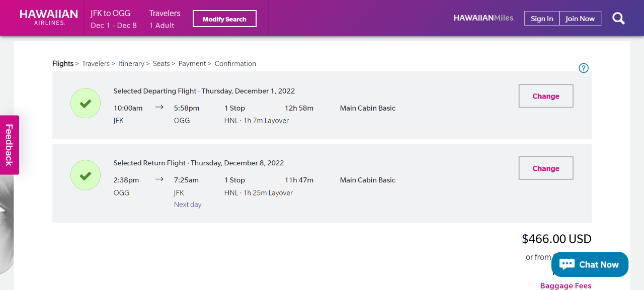Click the Payment breadcrumb step

pos(192,64)
